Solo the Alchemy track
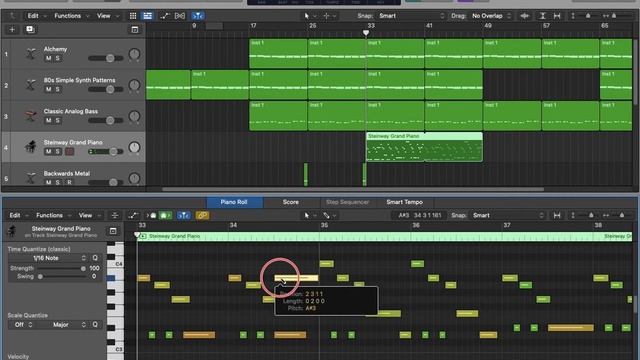640x360 pixels. pyautogui.click(x=58, y=58)
